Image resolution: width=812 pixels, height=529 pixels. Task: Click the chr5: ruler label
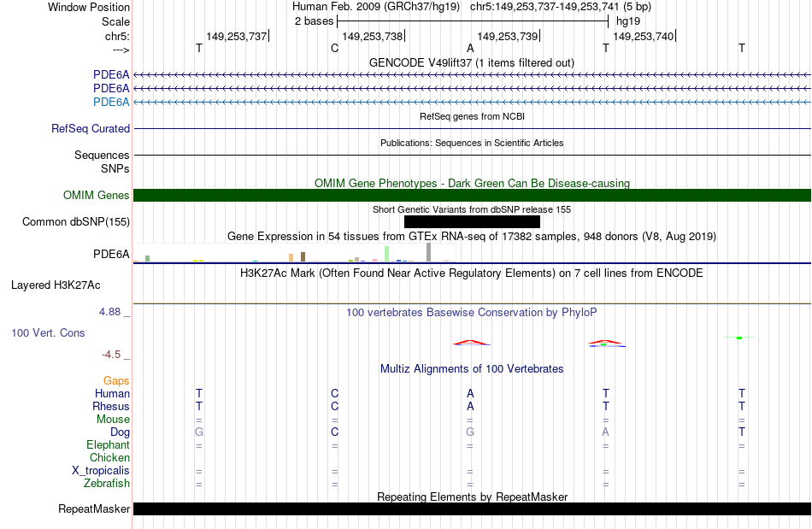click(x=117, y=36)
